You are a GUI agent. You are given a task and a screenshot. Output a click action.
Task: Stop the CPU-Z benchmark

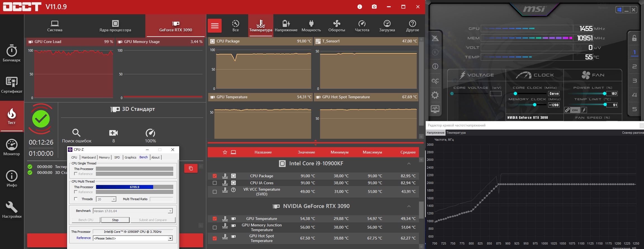click(x=115, y=220)
